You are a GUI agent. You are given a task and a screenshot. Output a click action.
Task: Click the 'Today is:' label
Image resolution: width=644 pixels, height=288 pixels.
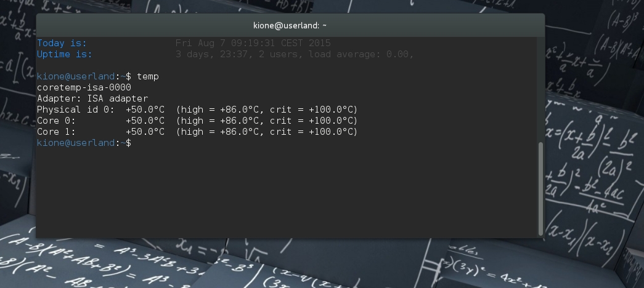click(62, 43)
